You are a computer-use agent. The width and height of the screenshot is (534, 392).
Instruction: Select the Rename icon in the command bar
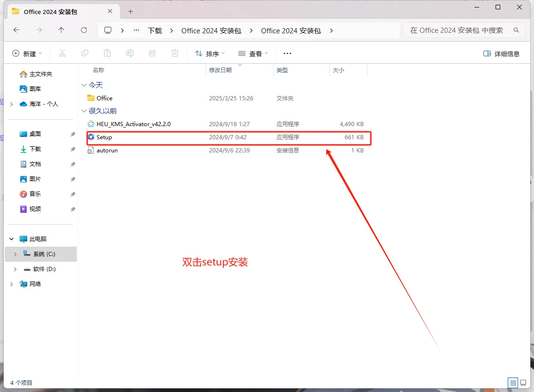[130, 53]
